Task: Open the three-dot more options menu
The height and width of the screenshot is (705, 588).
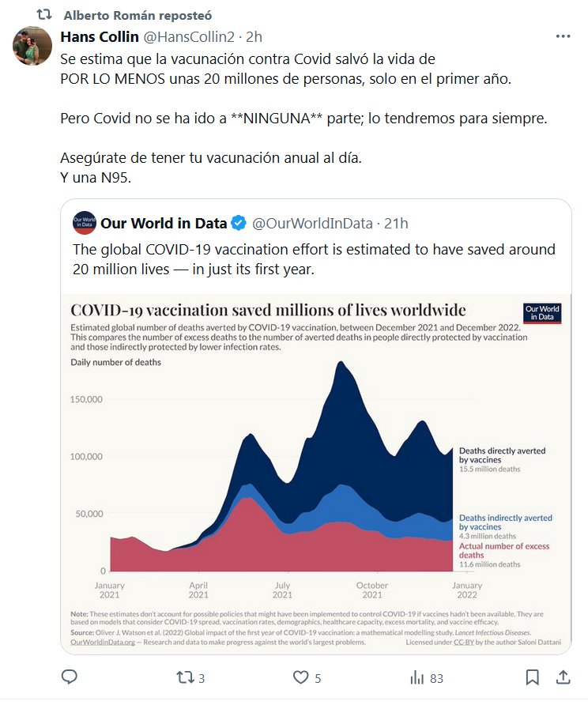Action: [x=563, y=37]
